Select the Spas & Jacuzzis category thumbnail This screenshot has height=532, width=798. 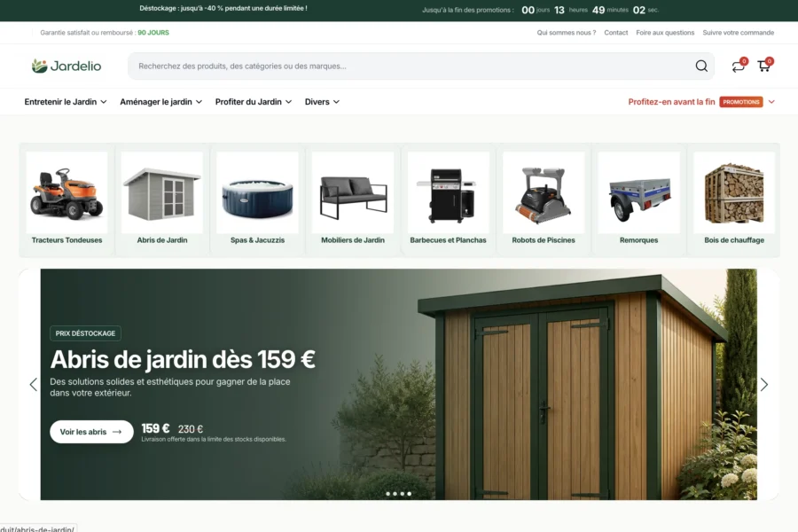[x=257, y=192]
